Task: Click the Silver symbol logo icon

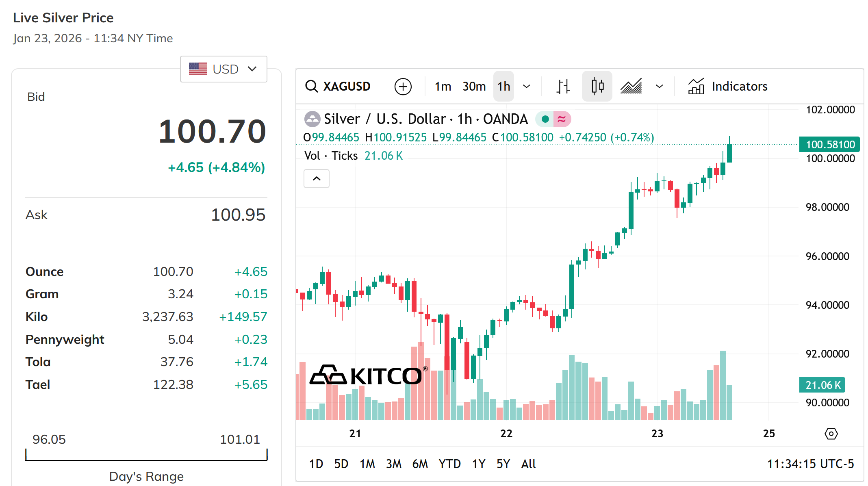Action: tap(312, 119)
